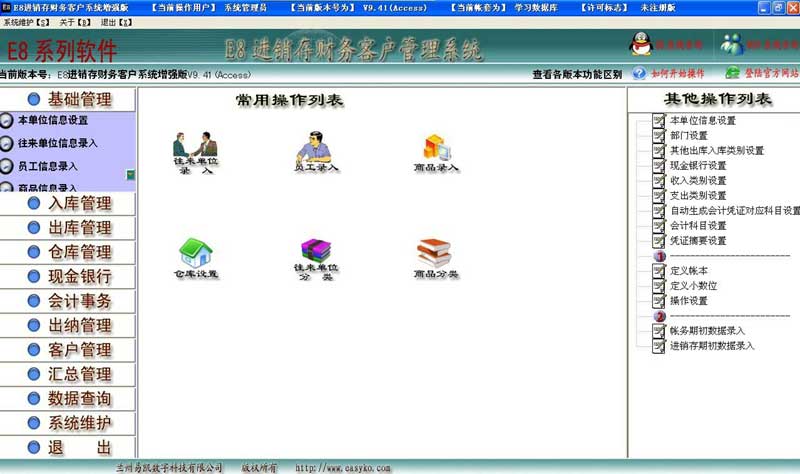Select 进销存期初数据录入 text in the right list
The height and width of the screenshot is (474, 800).
click(x=712, y=346)
